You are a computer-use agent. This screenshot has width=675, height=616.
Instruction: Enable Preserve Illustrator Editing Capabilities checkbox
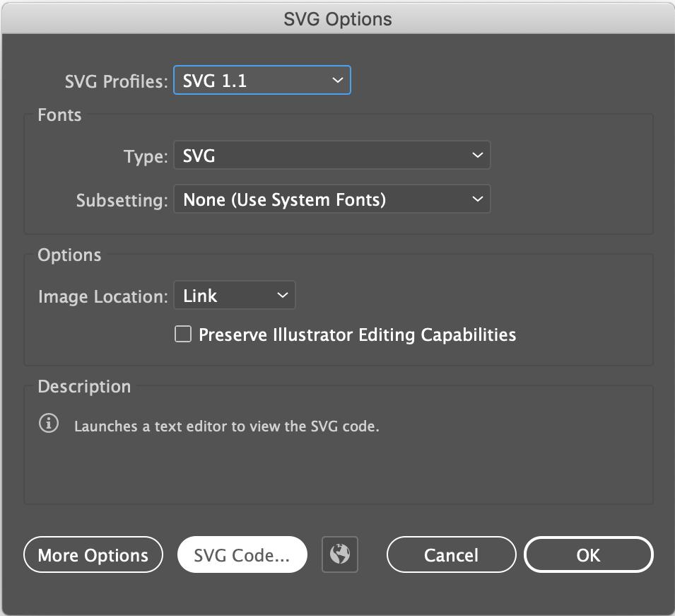183,334
